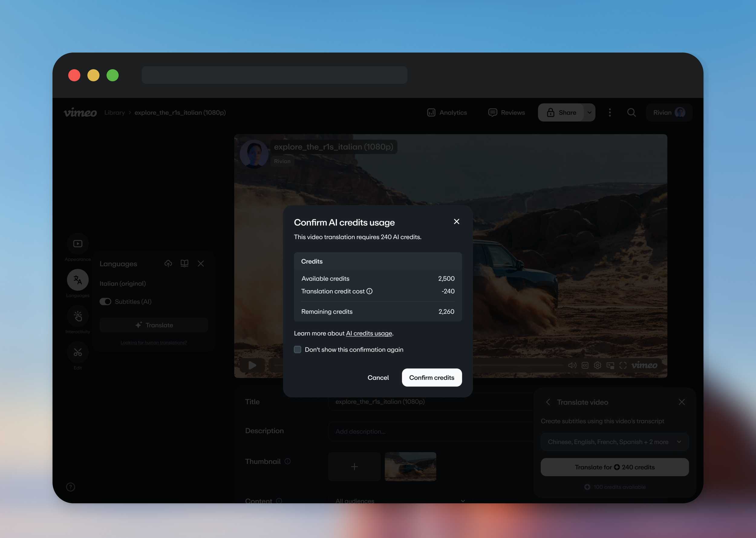Expand the Share dropdown arrow
Screen dimensions: 756x538
click(x=589, y=113)
